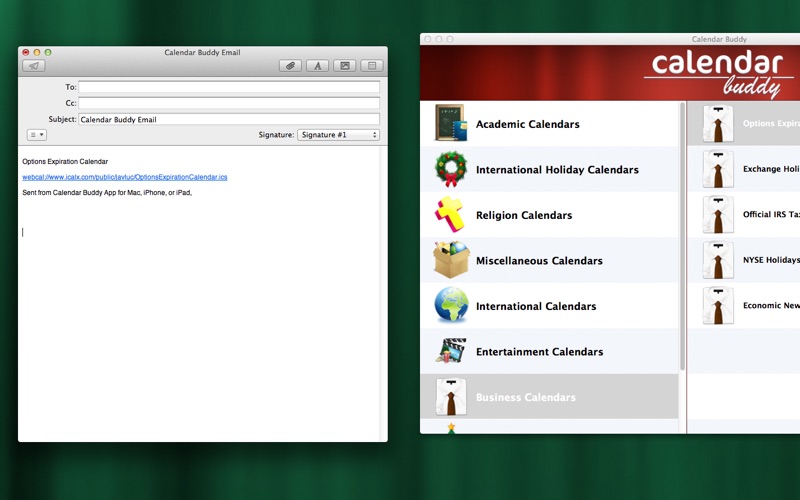Image resolution: width=800 pixels, height=500 pixels.
Task: Click into the To address field
Action: pyautogui.click(x=229, y=87)
